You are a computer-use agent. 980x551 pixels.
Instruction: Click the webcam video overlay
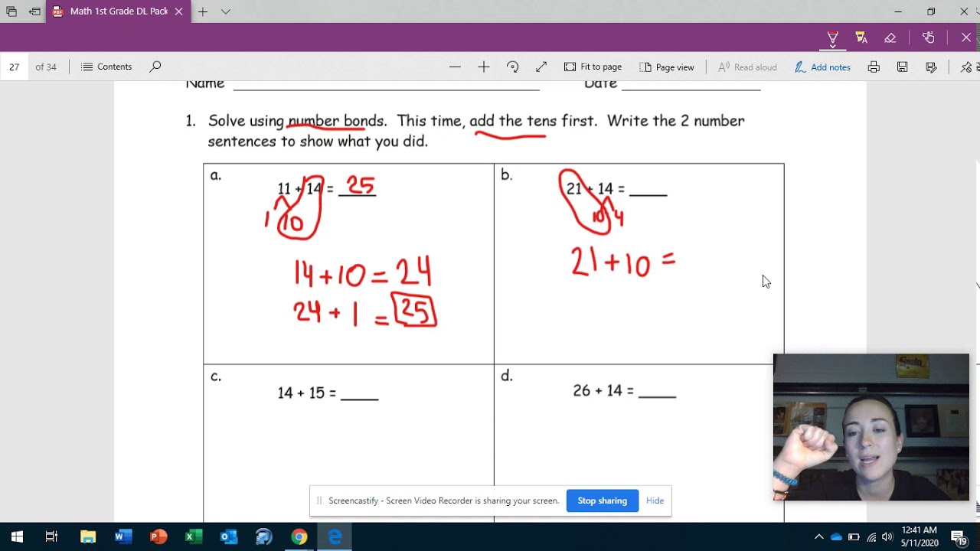pos(871,427)
